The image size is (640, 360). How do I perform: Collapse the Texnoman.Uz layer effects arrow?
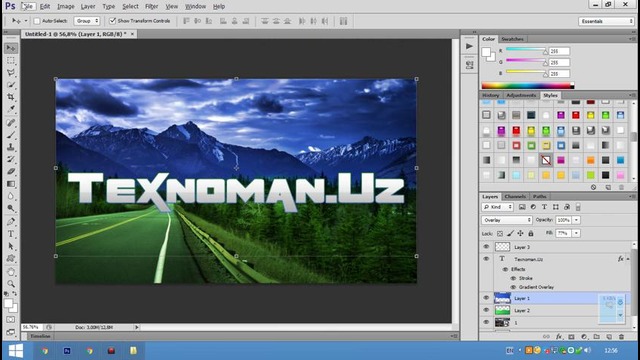(x=628, y=259)
